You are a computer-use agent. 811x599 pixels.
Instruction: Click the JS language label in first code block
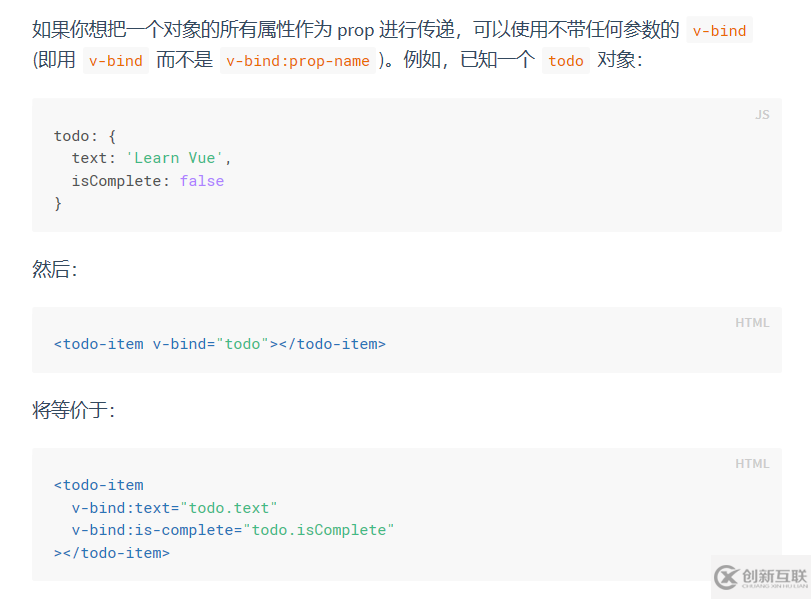[x=762, y=115]
